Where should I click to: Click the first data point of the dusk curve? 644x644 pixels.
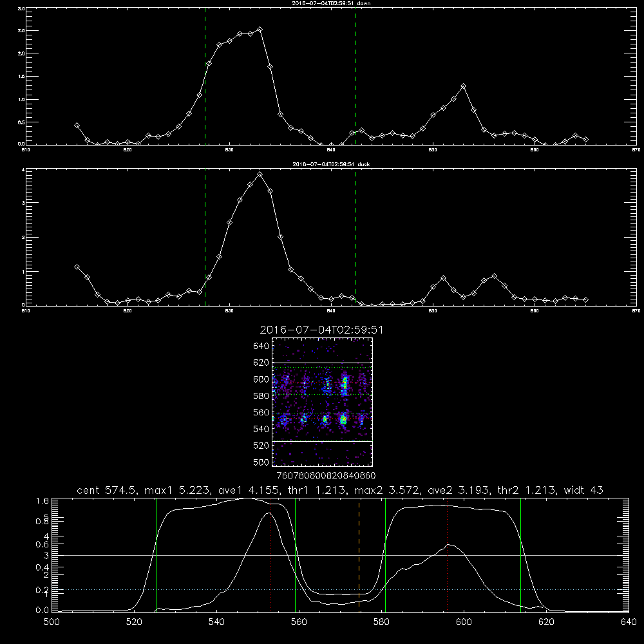tap(77, 267)
